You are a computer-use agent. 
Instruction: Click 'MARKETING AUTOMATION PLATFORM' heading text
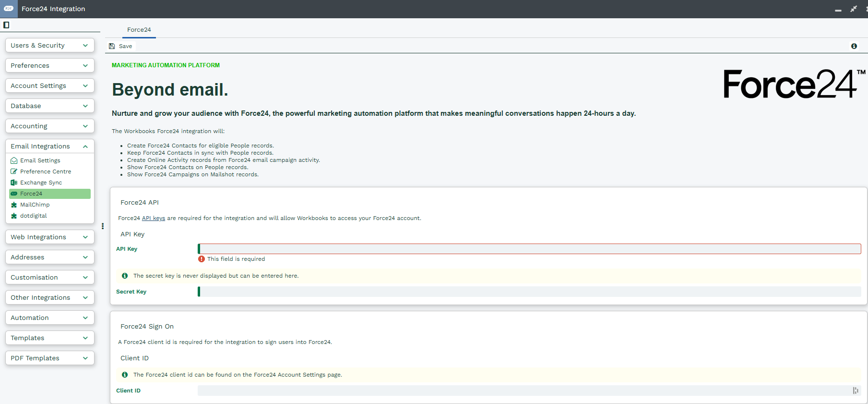pyautogui.click(x=166, y=65)
